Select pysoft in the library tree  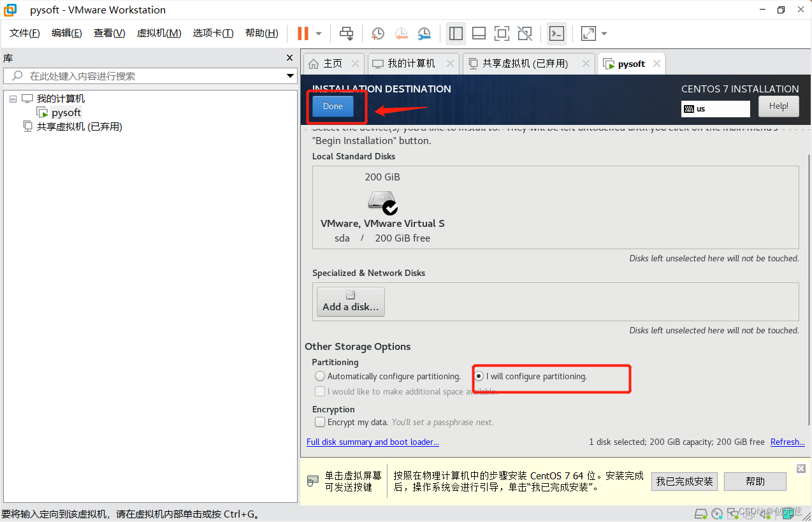pos(66,113)
